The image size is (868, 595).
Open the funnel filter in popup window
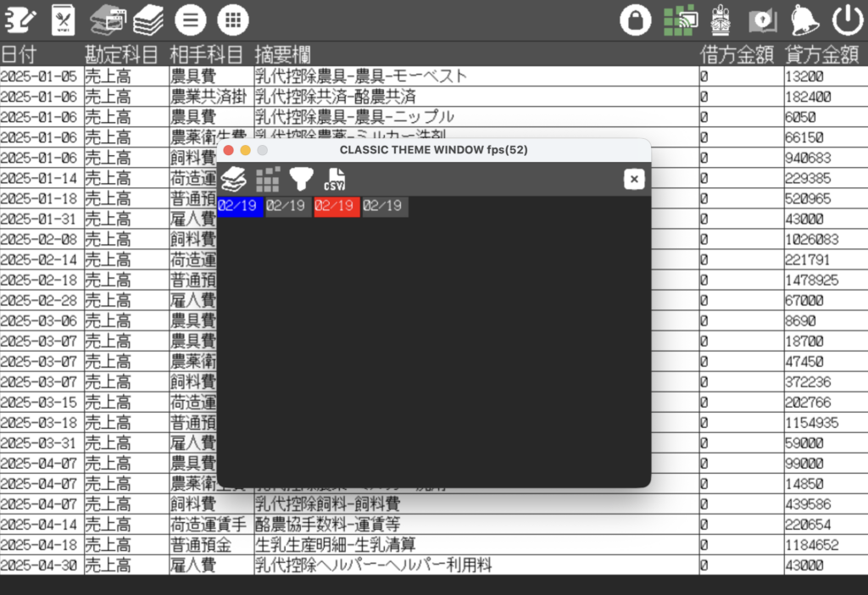click(x=301, y=179)
